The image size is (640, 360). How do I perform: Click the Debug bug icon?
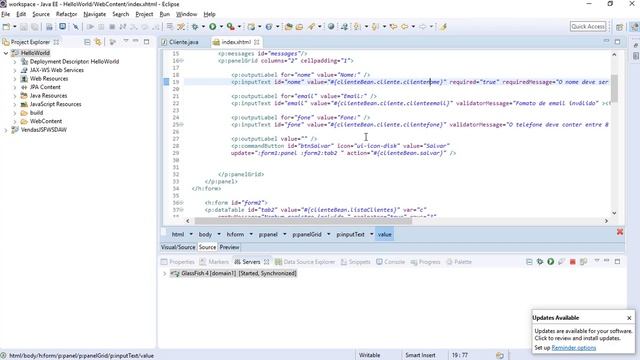point(195,27)
